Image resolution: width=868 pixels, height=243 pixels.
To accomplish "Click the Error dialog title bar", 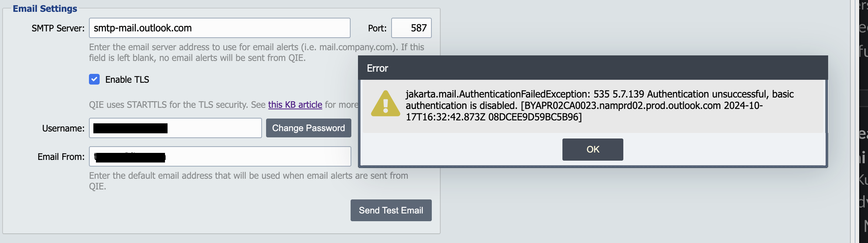I will (x=593, y=68).
